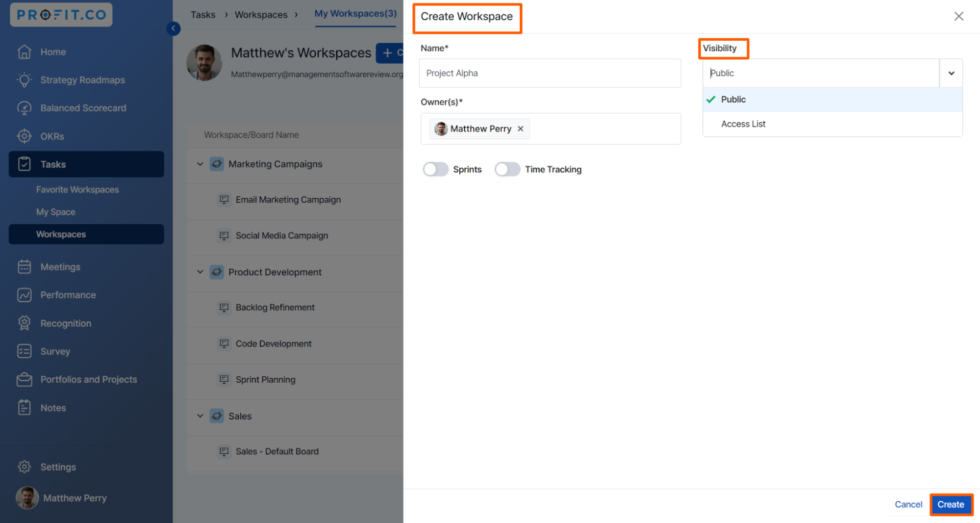Click the Performance chart icon
This screenshot has width=980, height=523.
[24, 295]
